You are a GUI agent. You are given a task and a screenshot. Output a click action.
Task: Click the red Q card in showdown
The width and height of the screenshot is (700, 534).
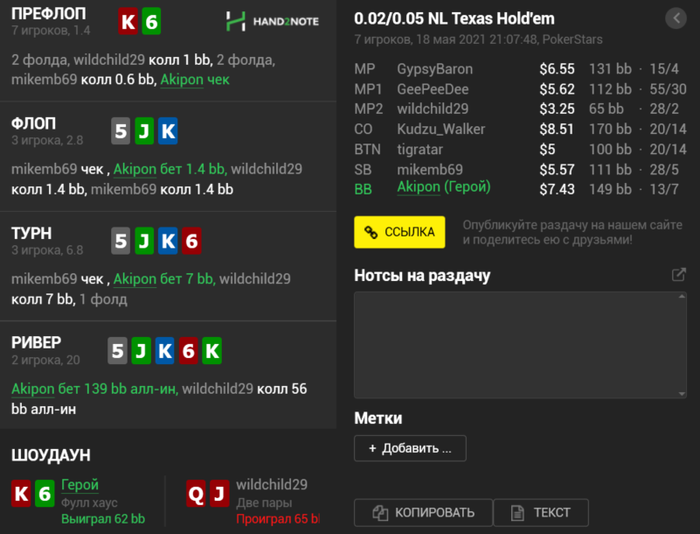(196, 494)
